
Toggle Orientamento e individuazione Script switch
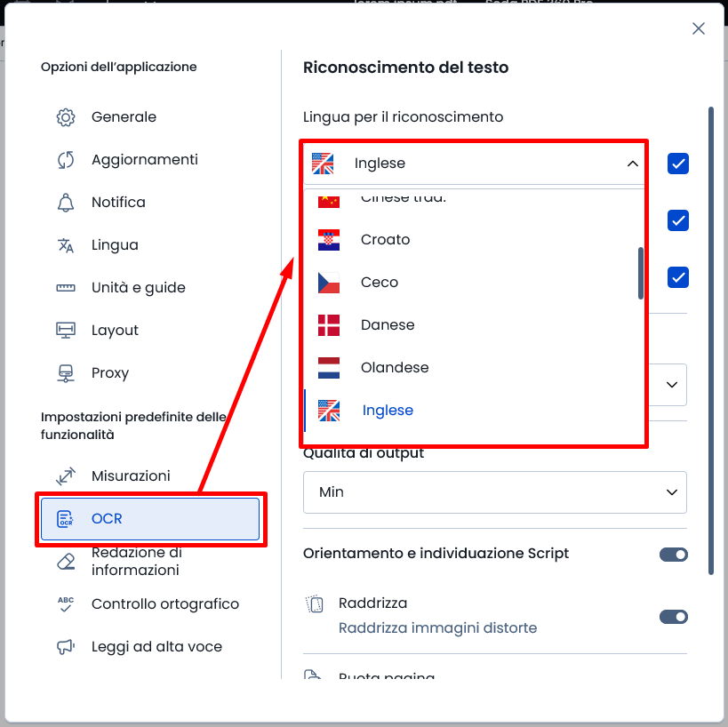pyautogui.click(x=673, y=555)
